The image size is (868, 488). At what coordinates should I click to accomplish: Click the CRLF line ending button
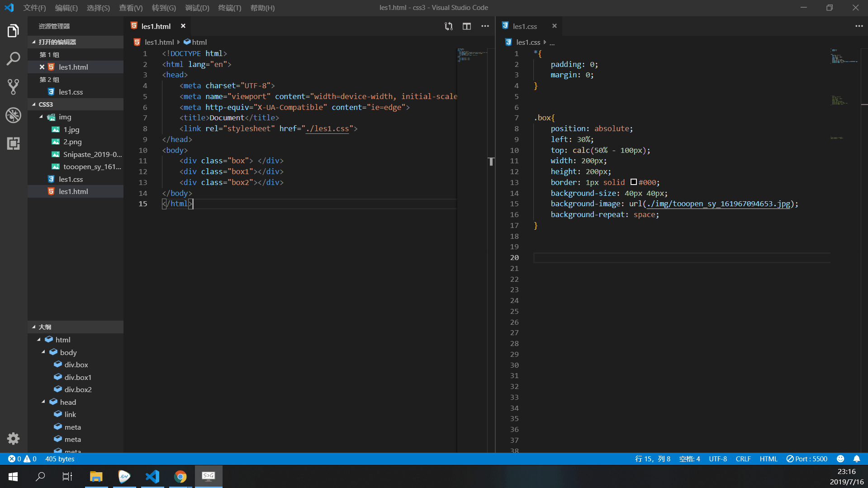743,459
